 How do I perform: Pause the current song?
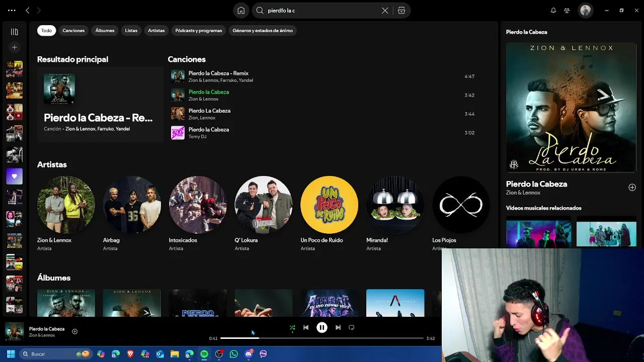tap(322, 328)
